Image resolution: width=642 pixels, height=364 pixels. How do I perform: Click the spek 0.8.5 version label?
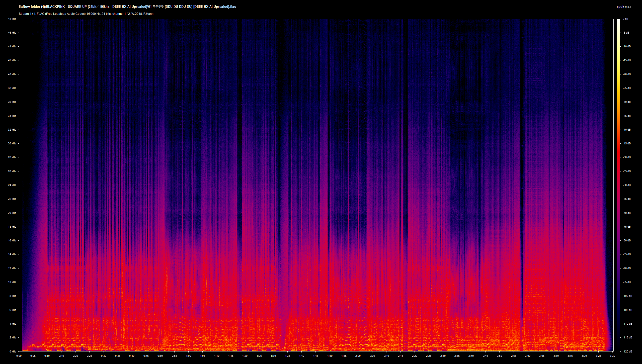click(624, 7)
